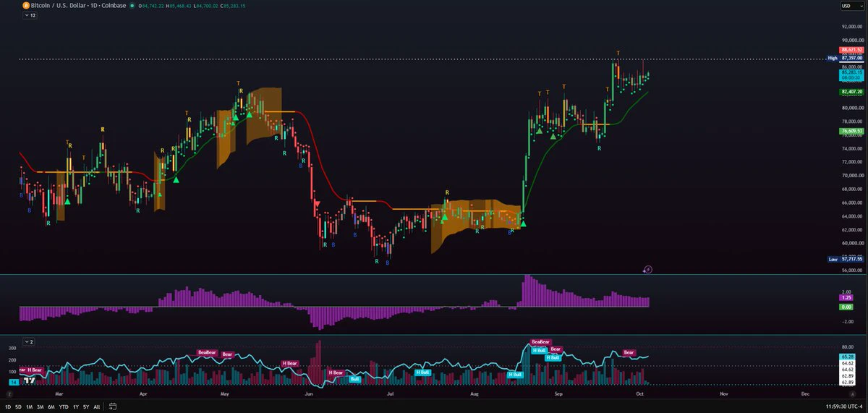868x413 pixels.
Task: Open the Go to date calendar icon
Action: tap(113, 406)
